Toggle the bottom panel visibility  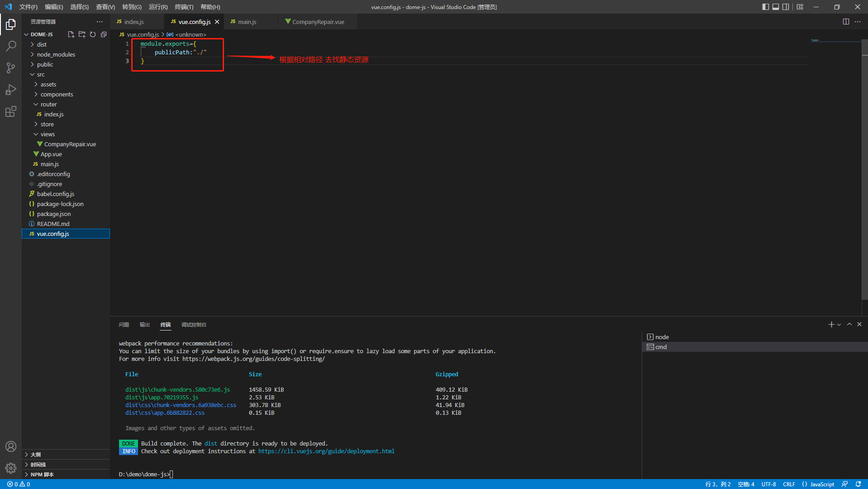pyautogui.click(x=776, y=7)
